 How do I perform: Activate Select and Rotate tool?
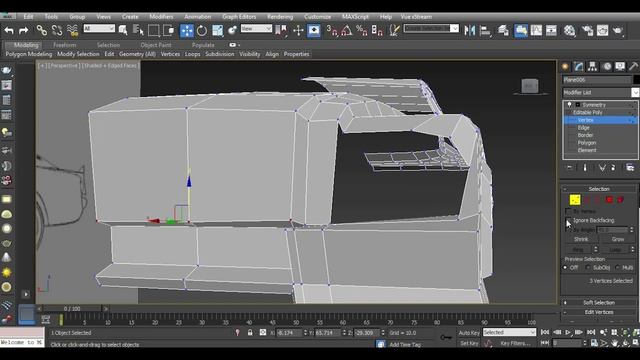click(202, 31)
